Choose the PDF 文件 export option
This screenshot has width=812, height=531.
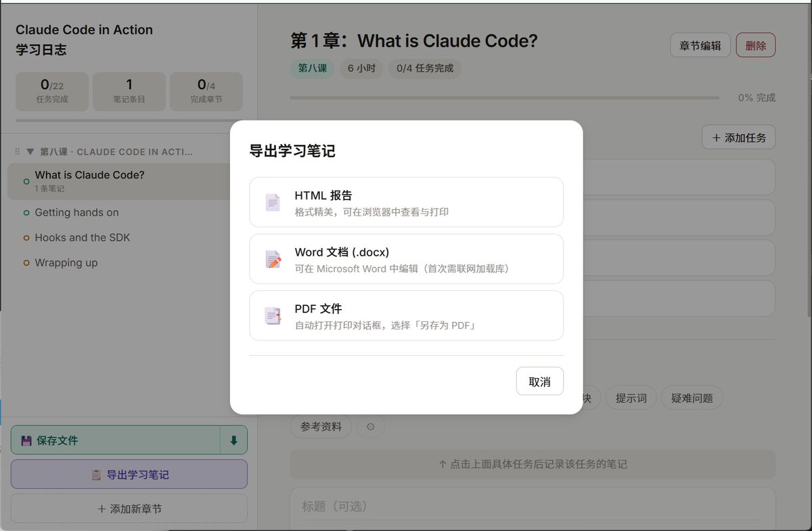pos(406,316)
